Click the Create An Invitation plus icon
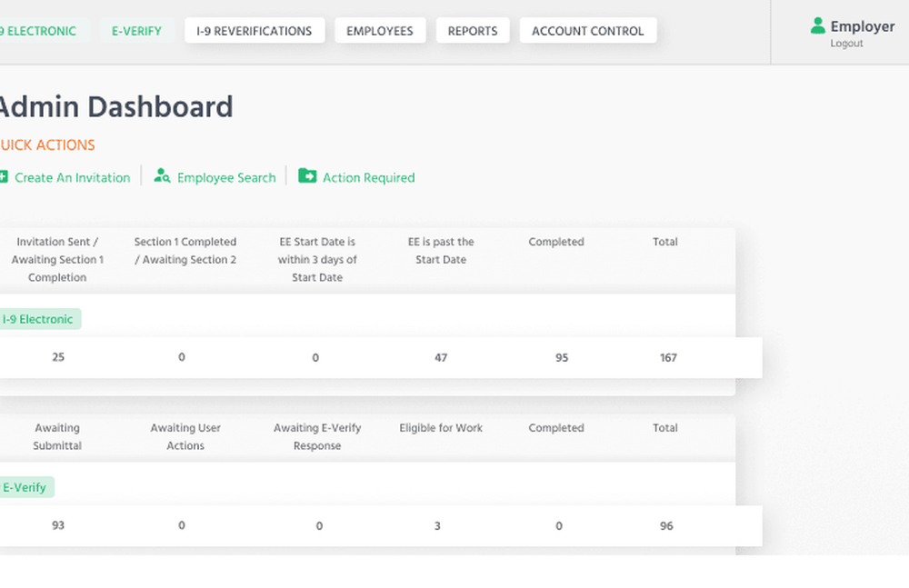 [x=4, y=177]
